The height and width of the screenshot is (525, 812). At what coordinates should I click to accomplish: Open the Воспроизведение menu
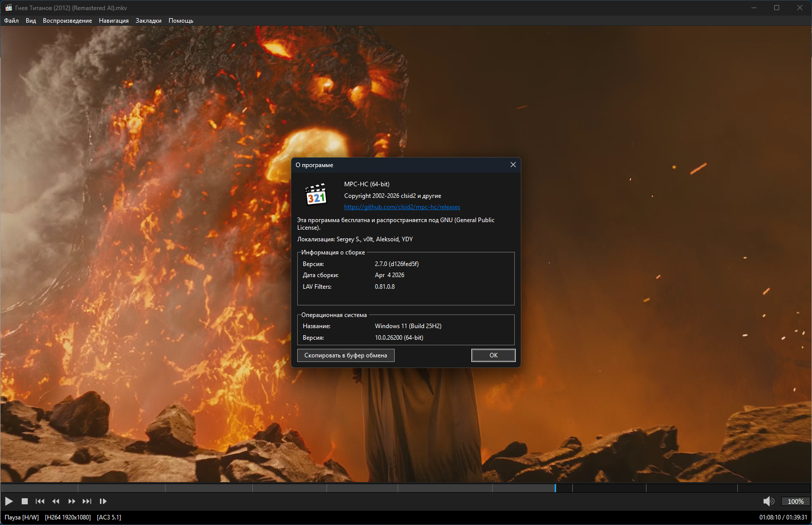pyautogui.click(x=68, y=21)
